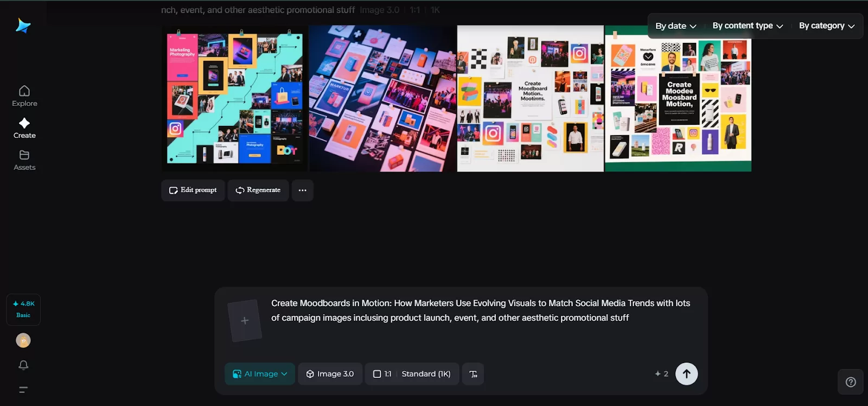Screen dimensions: 868x406
Task: Open the Create section
Action: tap(24, 128)
